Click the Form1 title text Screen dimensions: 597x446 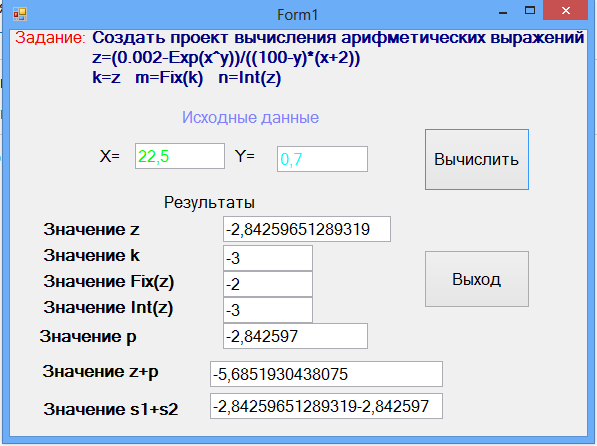(x=297, y=15)
